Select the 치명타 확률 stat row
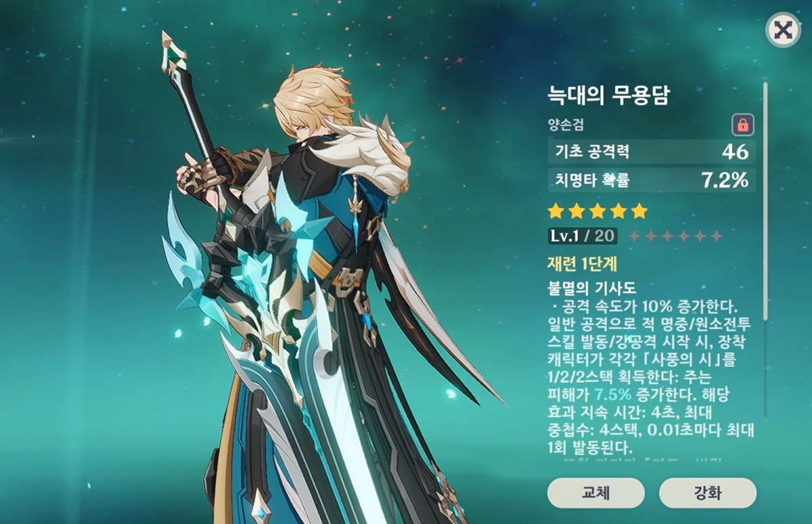 point(652,180)
